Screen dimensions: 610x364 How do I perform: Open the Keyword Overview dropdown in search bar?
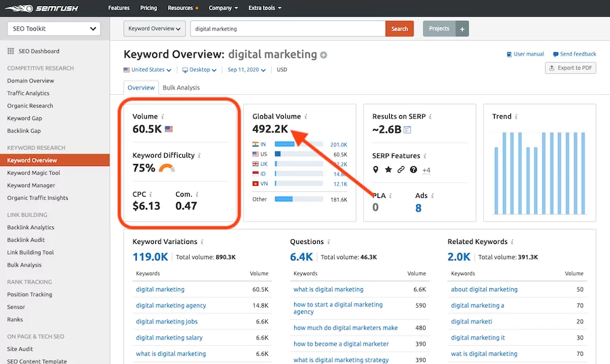(x=155, y=28)
